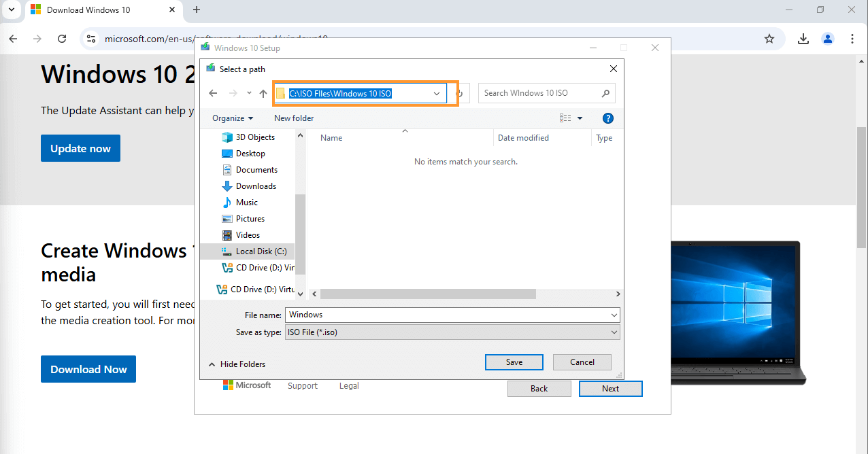Open help with the blue question mark icon
868x454 pixels.
coord(608,118)
